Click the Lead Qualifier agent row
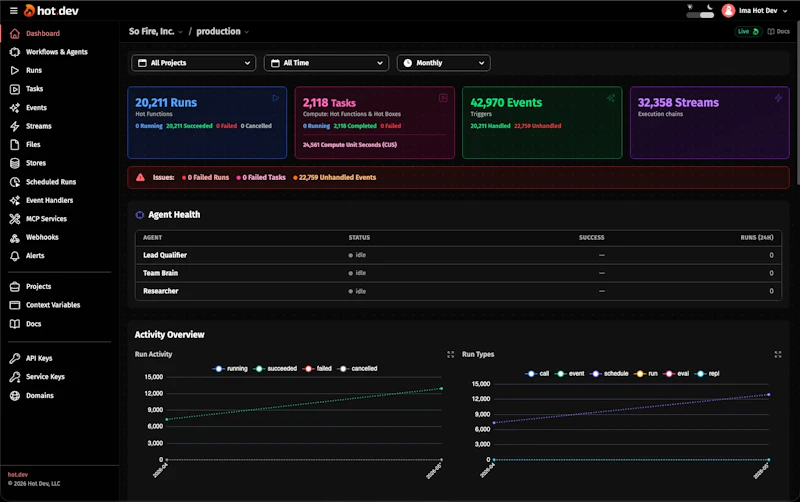The image size is (800, 502). click(458, 255)
